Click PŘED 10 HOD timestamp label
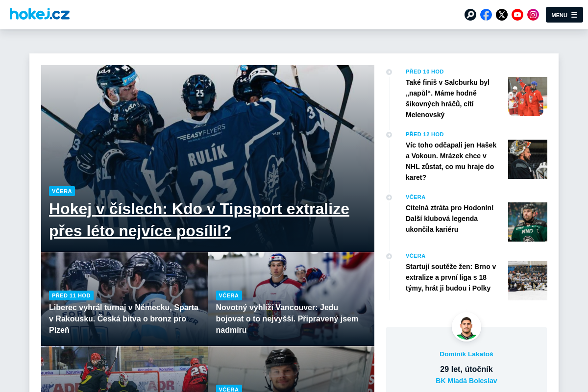 tap(425, 72)
